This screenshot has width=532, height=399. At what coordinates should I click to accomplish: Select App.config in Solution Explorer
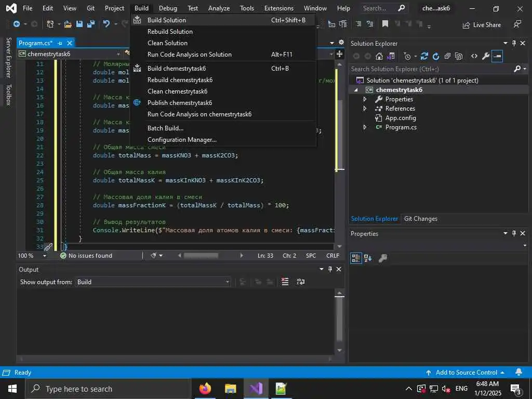(x=401, y=118)
